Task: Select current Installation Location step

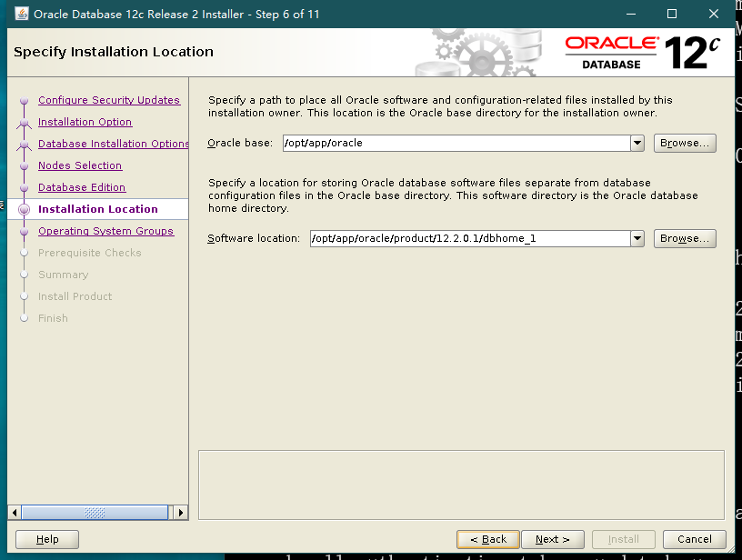Action: coord(98,209)
